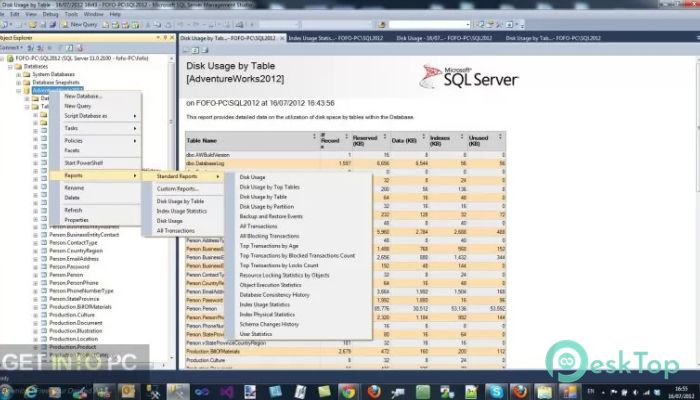Image resolution: width=700 pixels, height=400 pixels.
Task: Switch to the Disk Usage - 16/07 report tab
Action: click(x=444, y=38)
